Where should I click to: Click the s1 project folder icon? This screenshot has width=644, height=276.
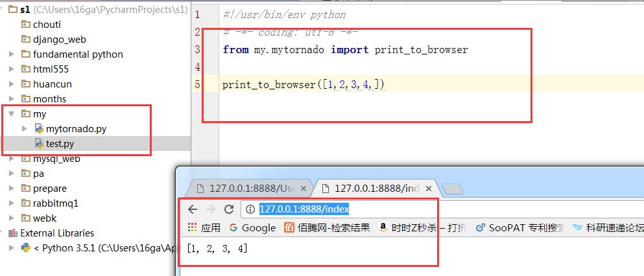pyautogui.click(x=13, y=8)
